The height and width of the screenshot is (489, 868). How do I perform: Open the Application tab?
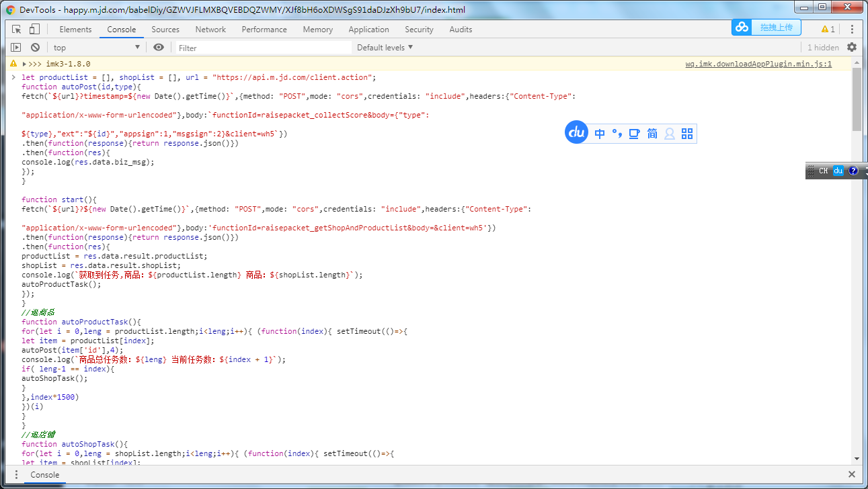[368, 30]
